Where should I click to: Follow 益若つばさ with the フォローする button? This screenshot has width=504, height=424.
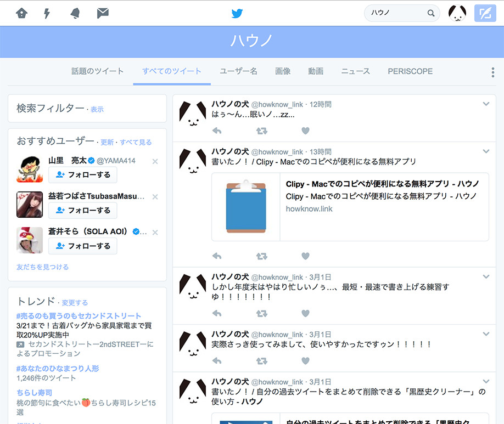82,210
